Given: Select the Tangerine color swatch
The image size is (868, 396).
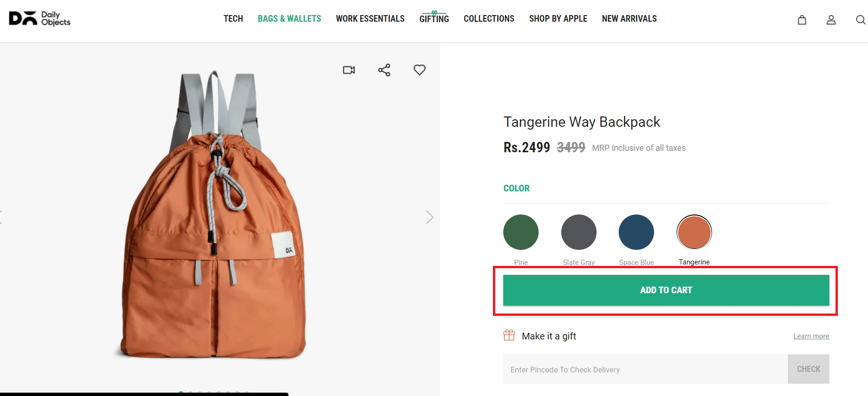Looking at the screenshot, I should click(694, 232).
